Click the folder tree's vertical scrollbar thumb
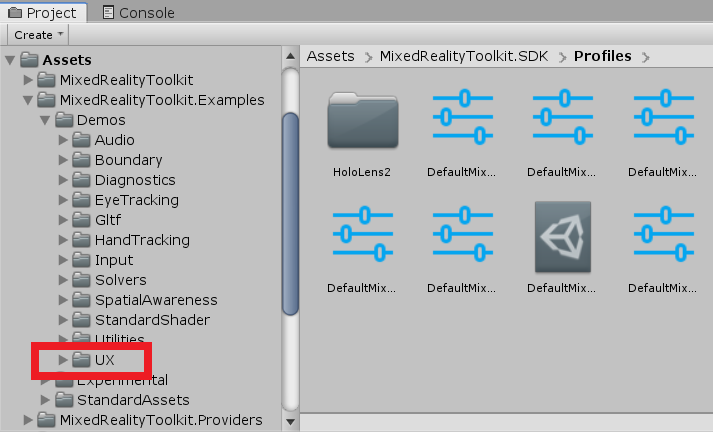713x432 pixels. click(291, 214)
